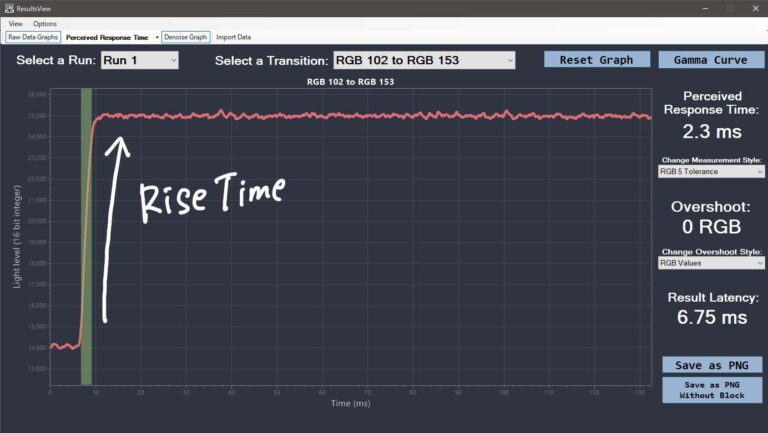
Task: Open the View menu
Action: tap(15, 23)
